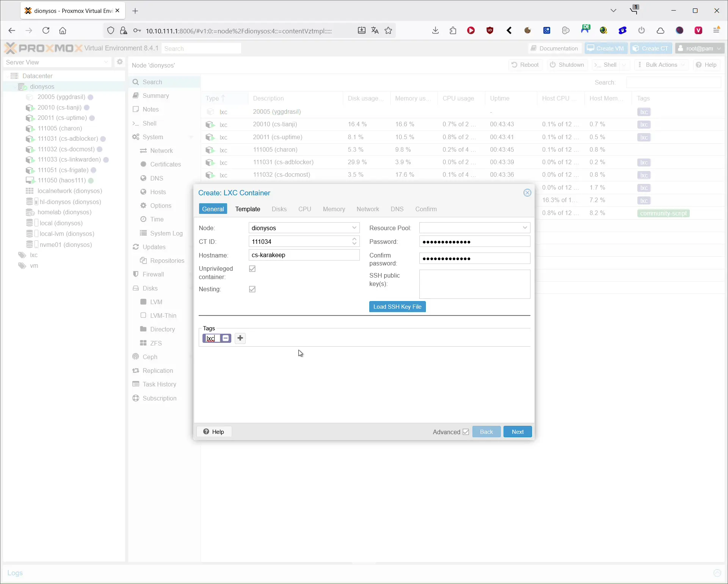
Task: Click the Help question mark button in dialog
Action: click(214, 432)
